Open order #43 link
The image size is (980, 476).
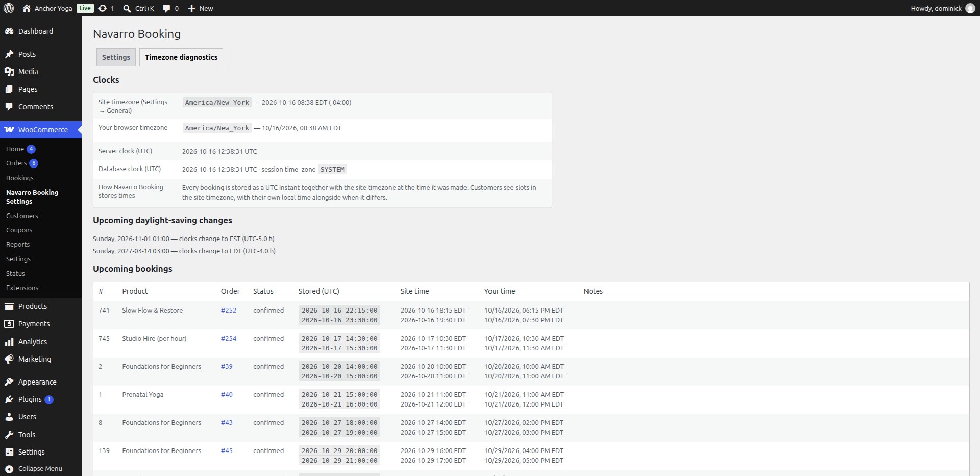227,423
